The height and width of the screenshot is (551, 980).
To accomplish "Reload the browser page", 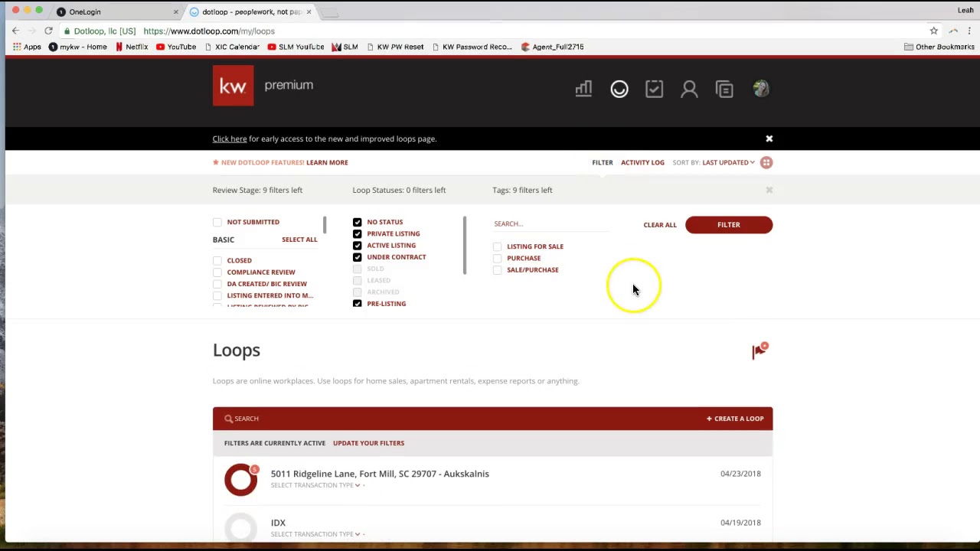I will pyautogui.click(x=48, y=31).
